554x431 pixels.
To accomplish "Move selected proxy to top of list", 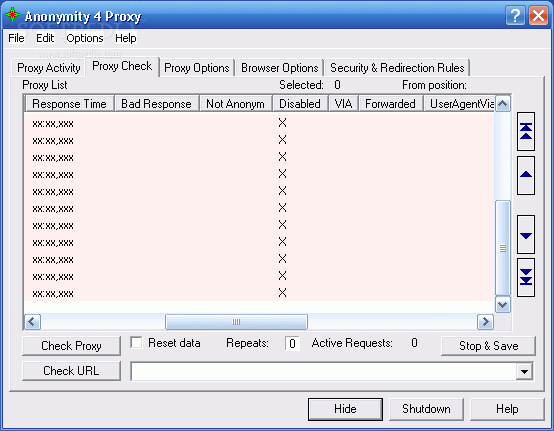I will 526,131.
